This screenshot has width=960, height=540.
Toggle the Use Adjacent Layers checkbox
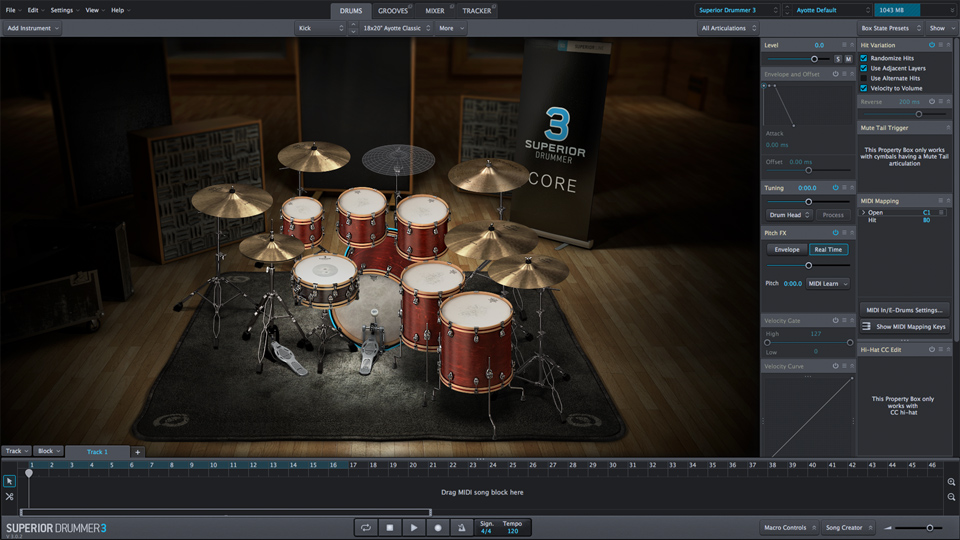click(x=864, y=68)
